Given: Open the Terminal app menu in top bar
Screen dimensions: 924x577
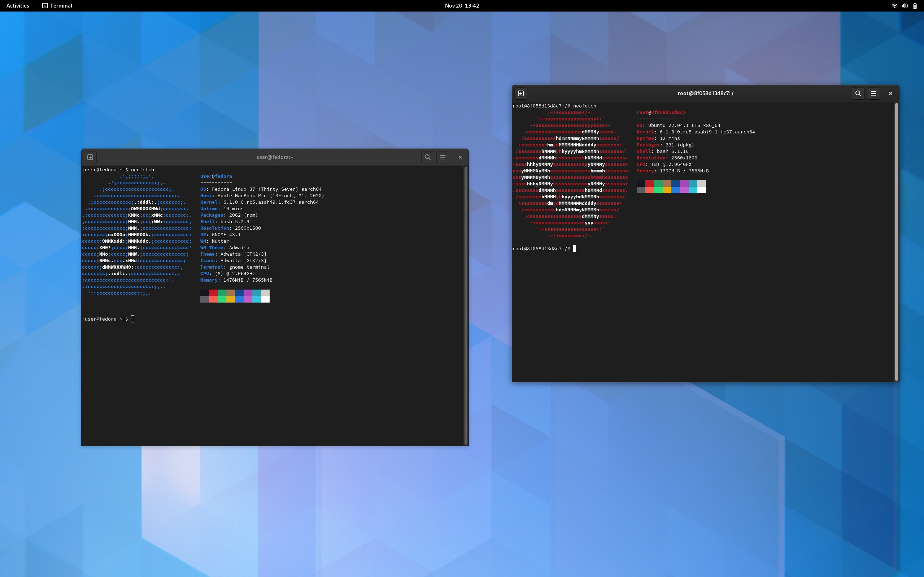Looking at the screenshot, I should click(57, 6).
